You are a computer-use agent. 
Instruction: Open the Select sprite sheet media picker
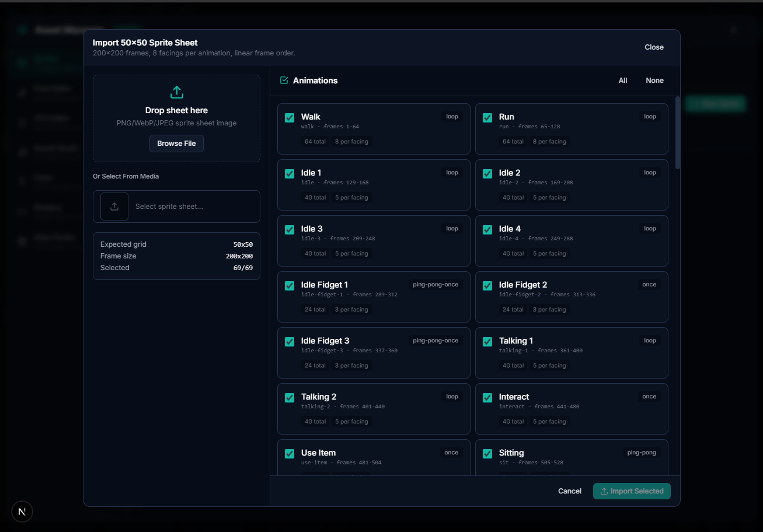tap(176, 206)
